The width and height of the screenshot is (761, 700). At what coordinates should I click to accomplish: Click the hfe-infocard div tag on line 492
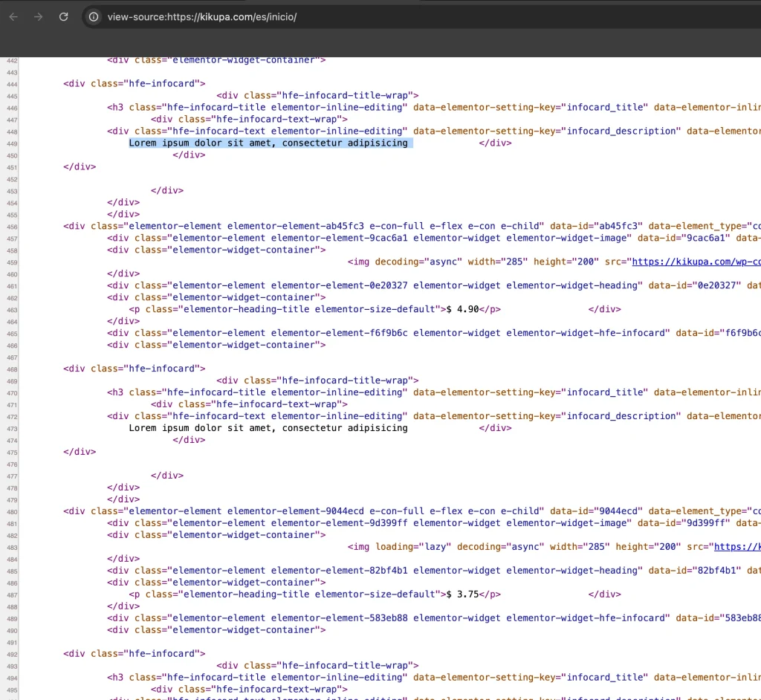135,653
